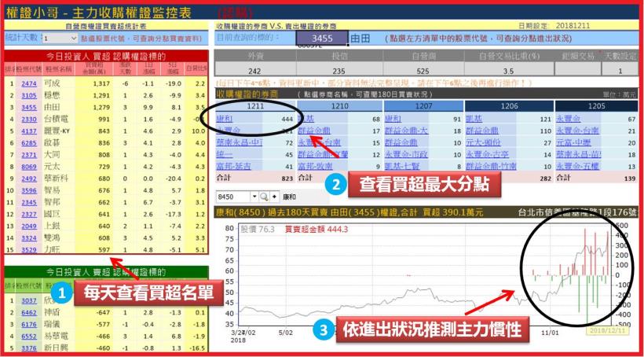Screen dimensions: 644x357
Task: Click broker 統一 under the 1211 column
Action: pos(225,155)
